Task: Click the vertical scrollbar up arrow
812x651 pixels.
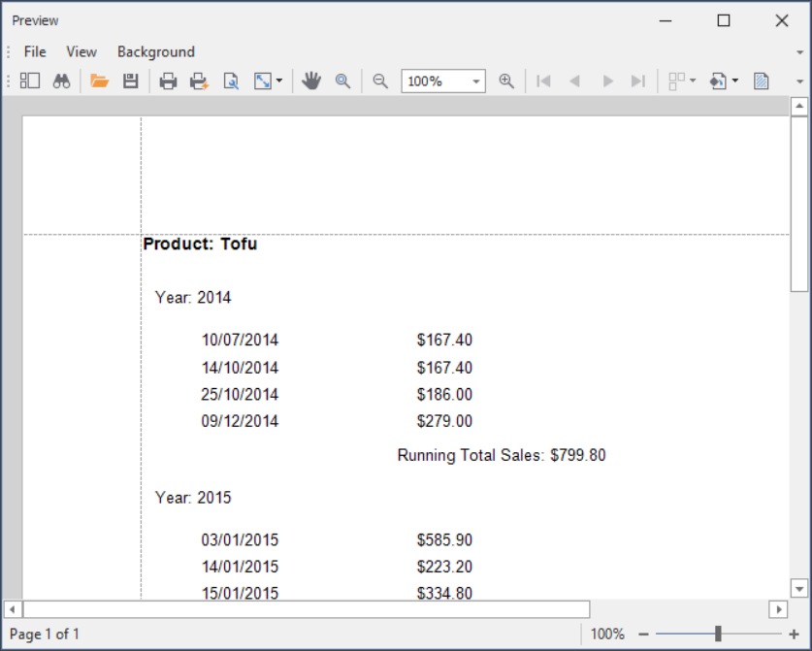Action: click(x=799, y=106)
